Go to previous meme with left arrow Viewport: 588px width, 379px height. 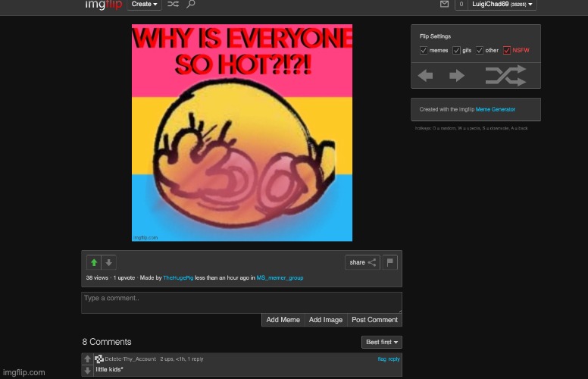click(426, 75)
